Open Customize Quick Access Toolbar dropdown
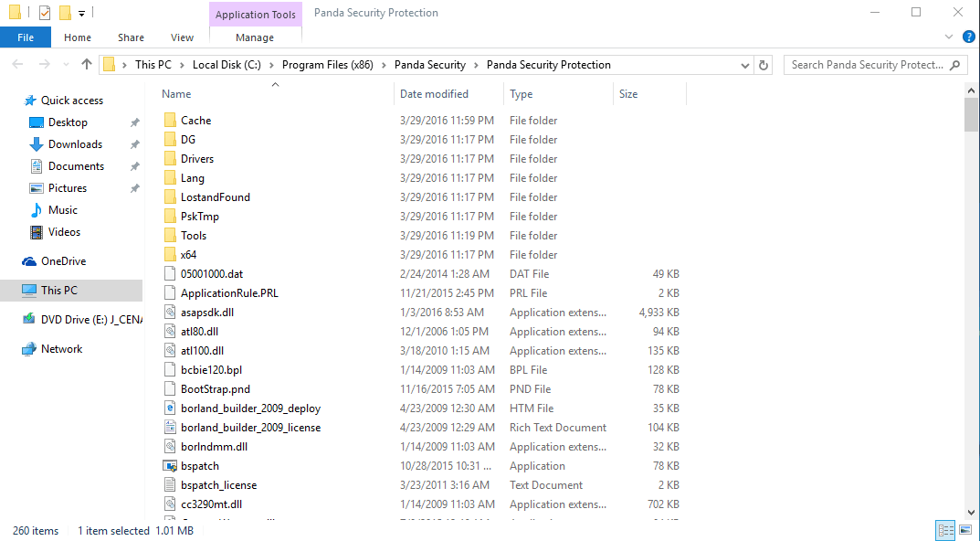Image resolution: width=980 pixels, height=541 pixels. coord(81,13)
